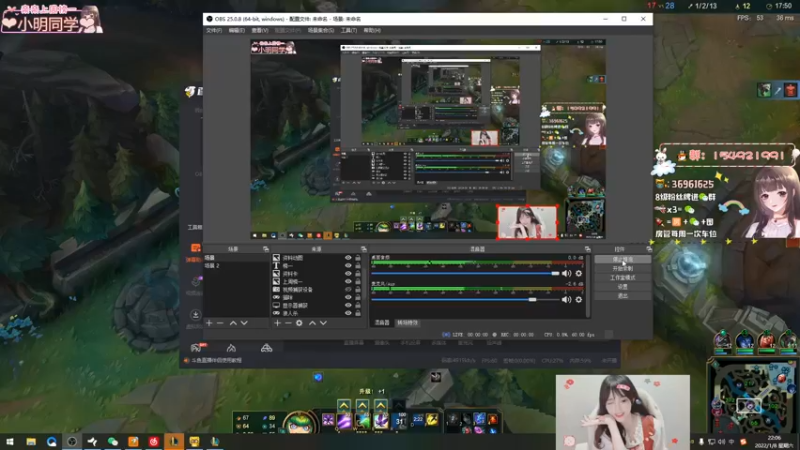Adjust the desktop audio volume slider
The width and height of the screenshot is (800, 450).
[465, 273]
